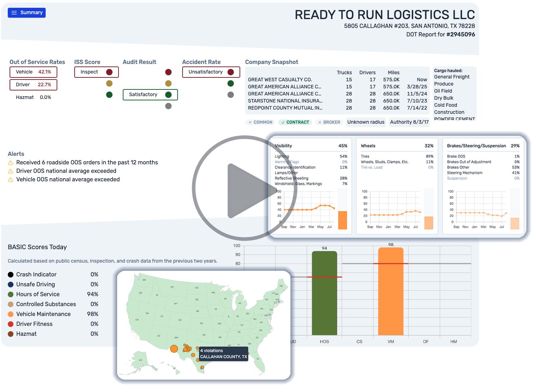Viewport: 536px width, 392px height.
Task: Click the amber ISS Score dot
Action: coord(109,83)
